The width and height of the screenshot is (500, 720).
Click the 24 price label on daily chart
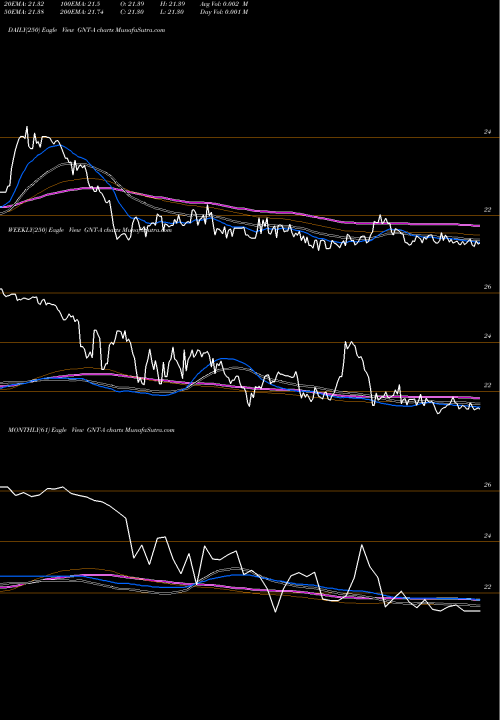tap(487, 132)
